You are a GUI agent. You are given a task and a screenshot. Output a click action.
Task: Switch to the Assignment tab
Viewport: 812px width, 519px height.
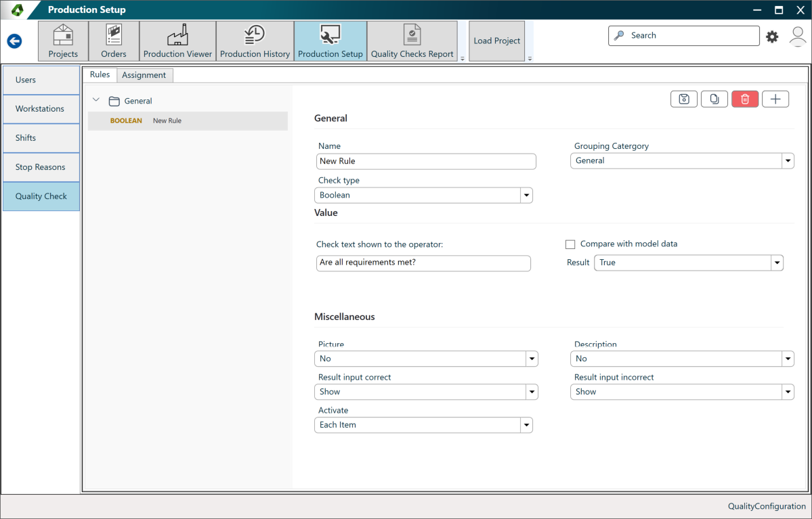[x=144, y=75]
